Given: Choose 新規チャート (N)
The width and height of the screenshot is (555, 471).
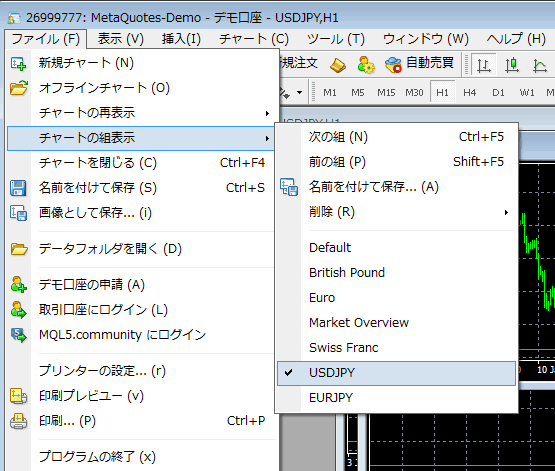Looking at the screenshot, I should pyautogui.click(x=141, y=63).
